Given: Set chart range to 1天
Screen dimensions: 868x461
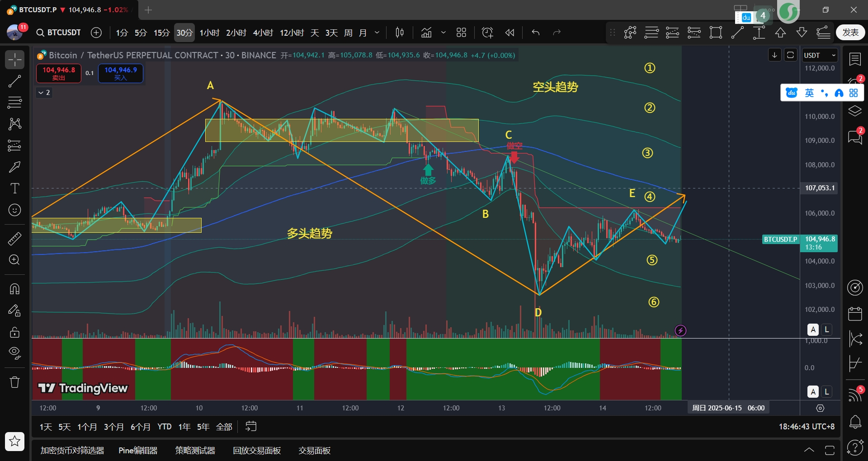Looking at the screenshot, I should pyautogui.click(x=46, y=427).
